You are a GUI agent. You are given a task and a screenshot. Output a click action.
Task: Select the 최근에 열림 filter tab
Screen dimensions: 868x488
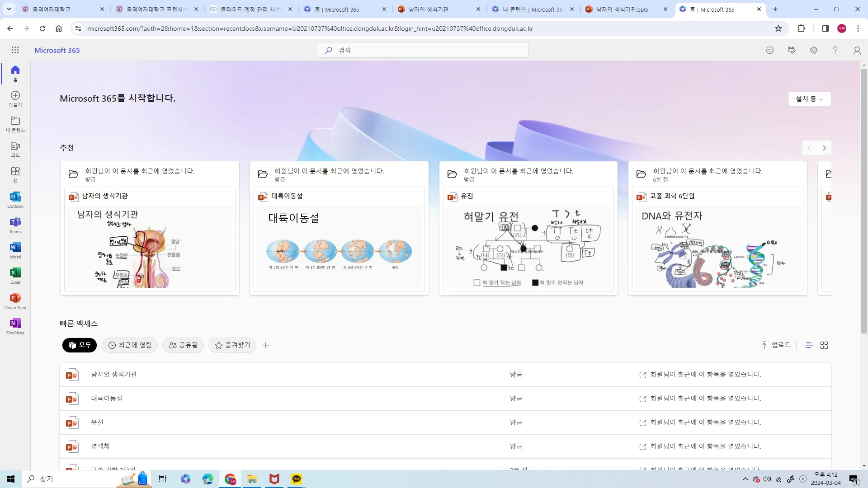click(130, 345)
